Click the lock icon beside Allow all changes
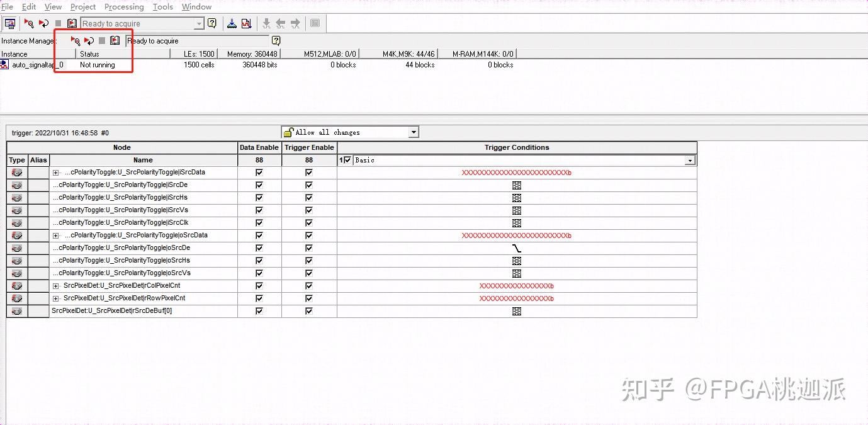Image resolution: width=868 pixels, height=425 pixels. pos(288,132)
